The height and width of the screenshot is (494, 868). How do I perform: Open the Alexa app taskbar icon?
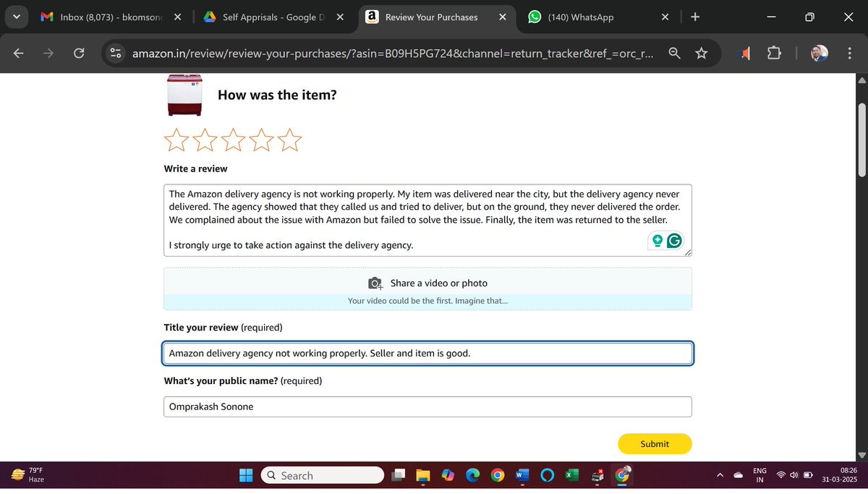tap(547, 475)
